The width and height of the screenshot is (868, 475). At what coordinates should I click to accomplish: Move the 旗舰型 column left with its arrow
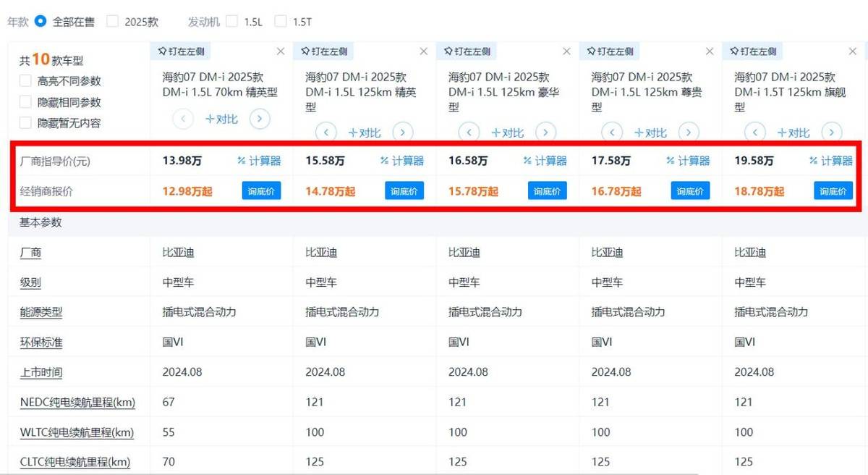pyautogui.click(x=755, y=132)
